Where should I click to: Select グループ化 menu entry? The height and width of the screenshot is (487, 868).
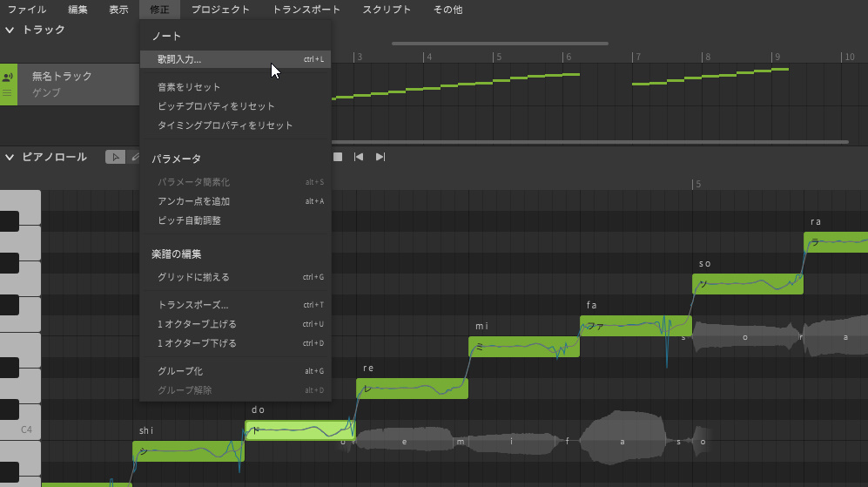click(235, 370)
